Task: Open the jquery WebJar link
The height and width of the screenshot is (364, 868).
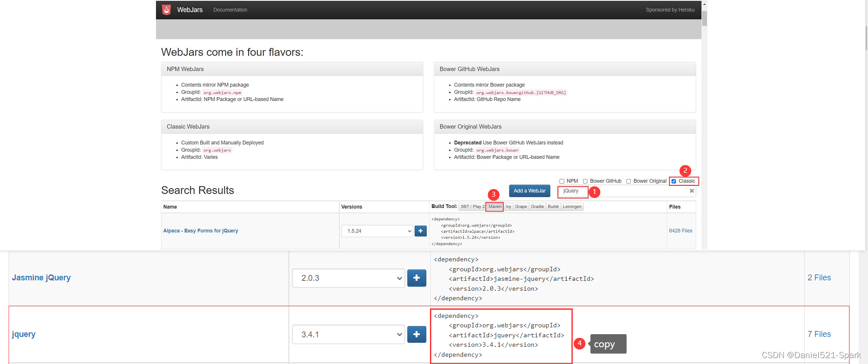Action: (24, 334)
